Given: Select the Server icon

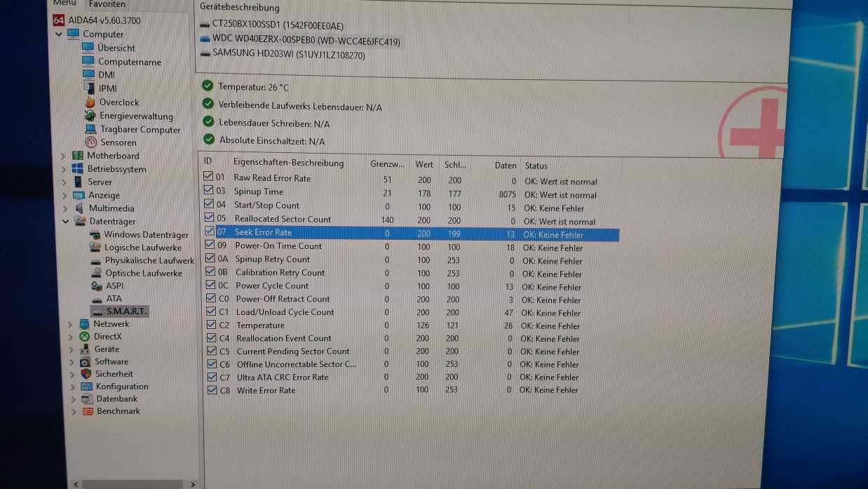Looking at the screenshot, I should tap(78, 182).
